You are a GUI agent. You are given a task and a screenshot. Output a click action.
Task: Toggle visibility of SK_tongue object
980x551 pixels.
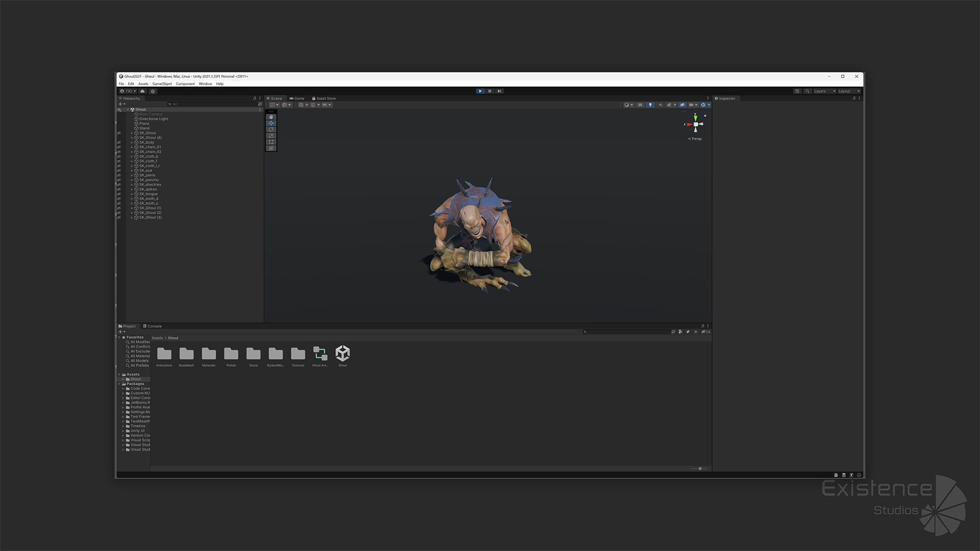[x=119, y=194]
